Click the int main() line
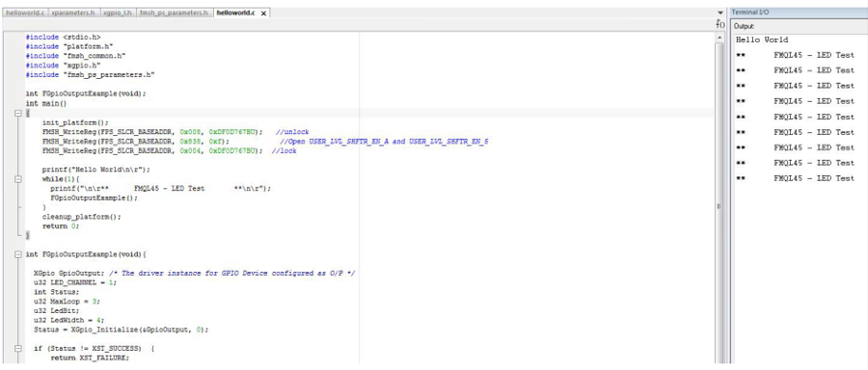868x370 pixels. 46,103
